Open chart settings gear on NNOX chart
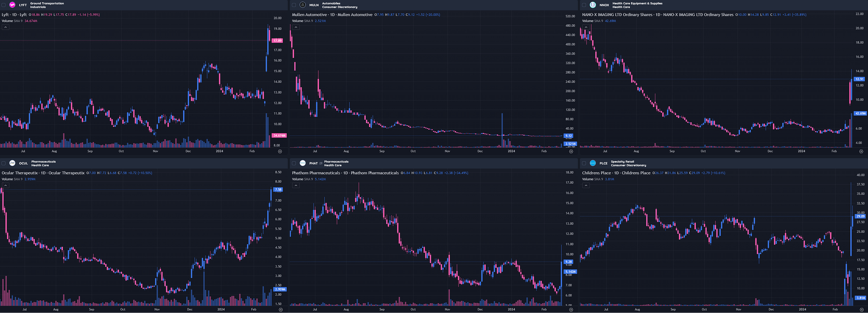 [x=861, y=152]
